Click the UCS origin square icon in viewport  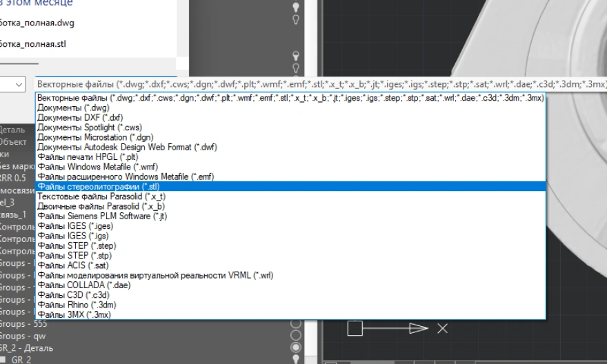point(355,329)
